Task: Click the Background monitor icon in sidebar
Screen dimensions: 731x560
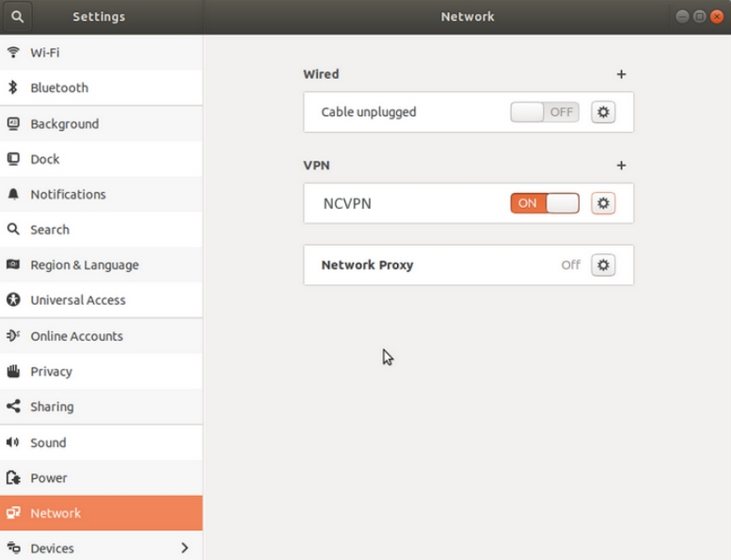Action: coord(13,123)
